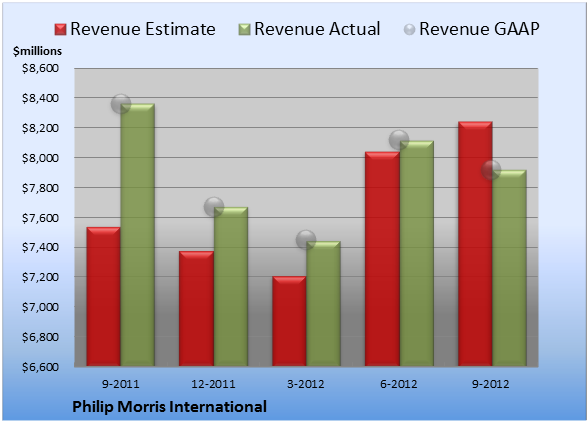This screenshot has width=588, height=422.
Task: Click the 3-2012 quarter label
Action: pos(306,384)
